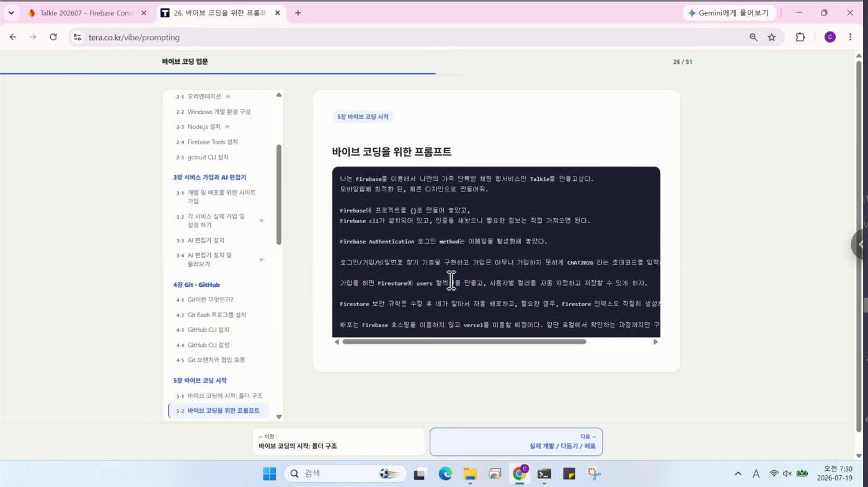Click the 바이브 코딩 입문 header title
This screenshot has width=868, height=487.
point(185,61)
